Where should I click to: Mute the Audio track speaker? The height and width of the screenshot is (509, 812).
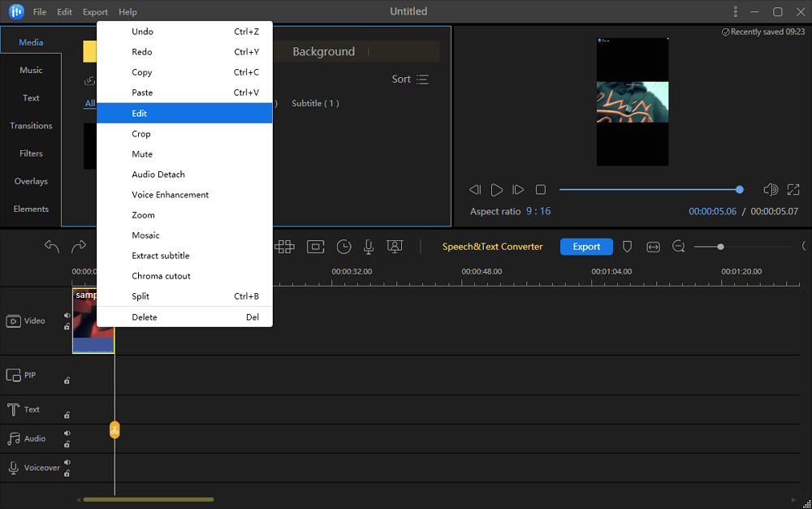pyautogui.click(x=67, y=434)
